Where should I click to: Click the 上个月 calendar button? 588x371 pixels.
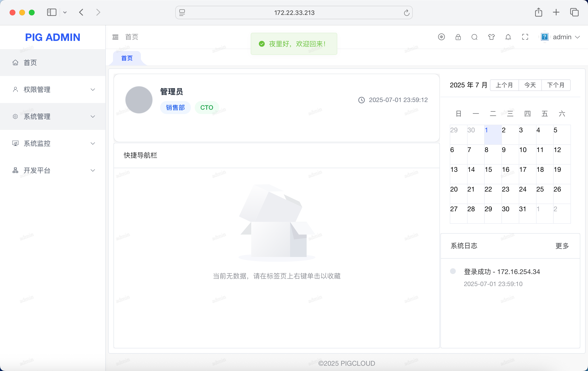pos(504,85)
